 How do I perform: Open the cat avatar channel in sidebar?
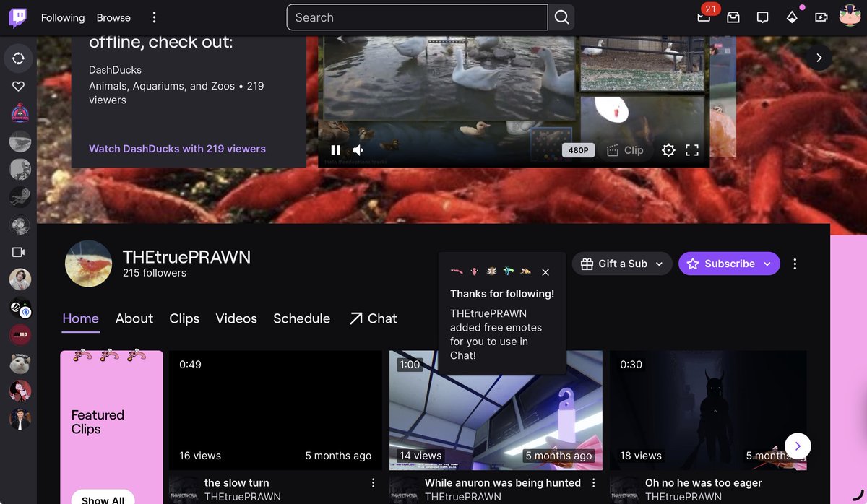(20, 363)
